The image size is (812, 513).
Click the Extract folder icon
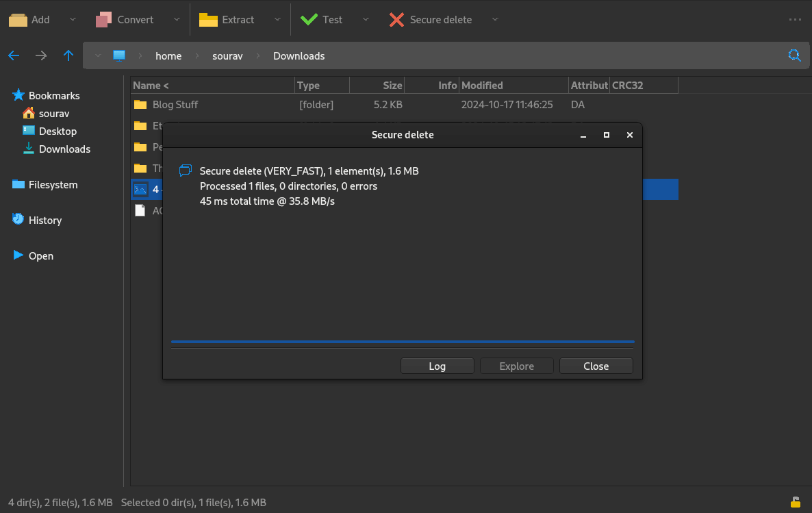pos(208,20)
